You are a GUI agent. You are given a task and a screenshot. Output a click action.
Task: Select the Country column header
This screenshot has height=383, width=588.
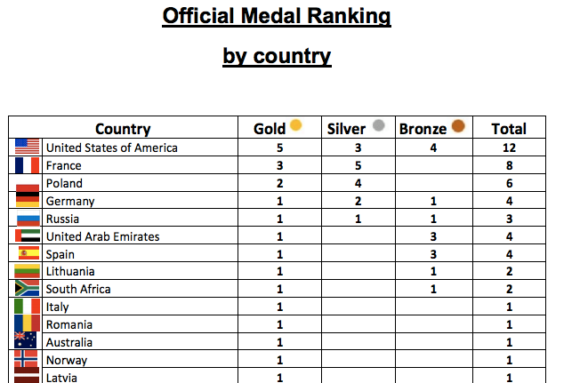[x=123, y=129]
